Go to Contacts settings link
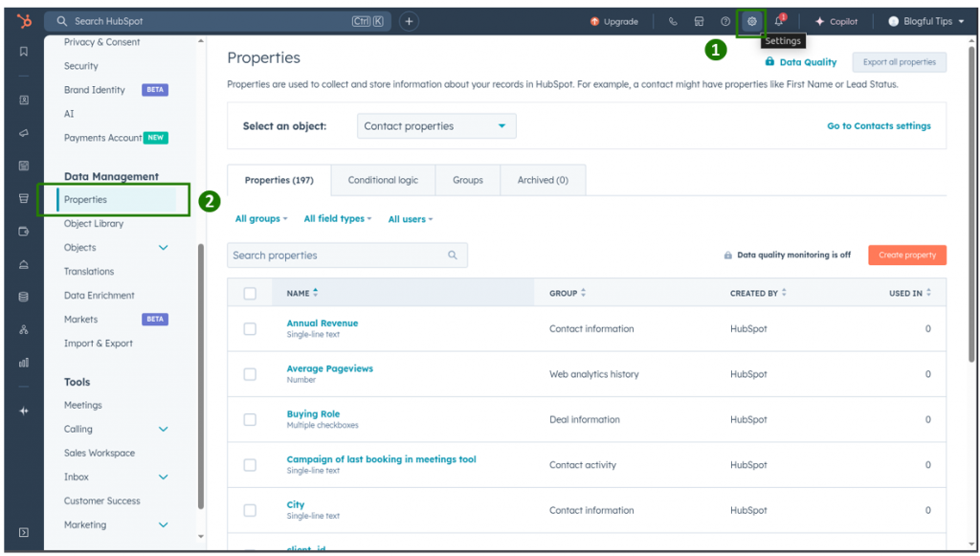This screenshot has width=980, height=556. click(879, 125)
